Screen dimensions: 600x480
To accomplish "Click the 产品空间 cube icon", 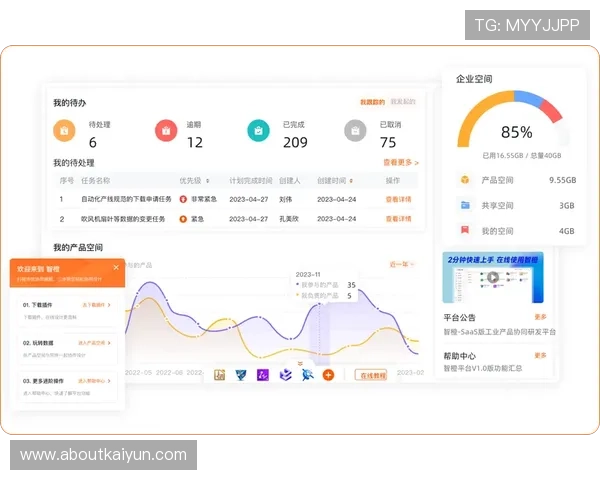I will pyautogui.click(x=465, y=180).
